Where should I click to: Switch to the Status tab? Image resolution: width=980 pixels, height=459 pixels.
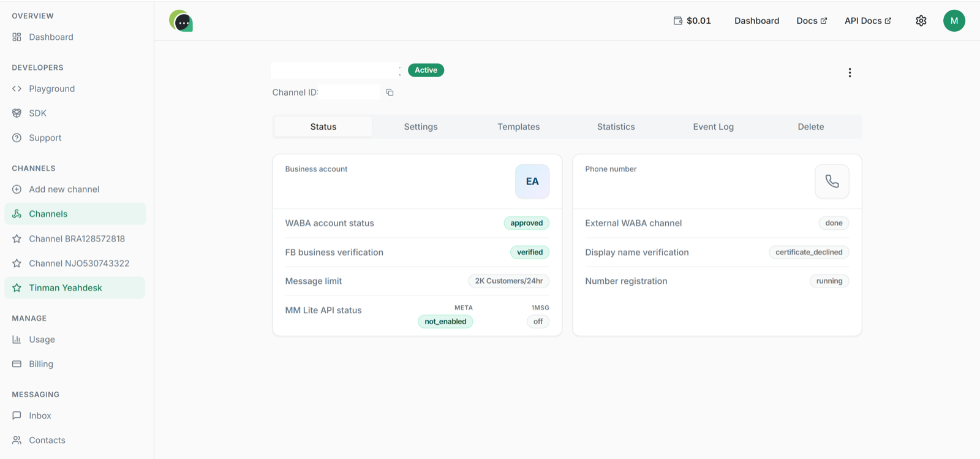tap(323, 127)
